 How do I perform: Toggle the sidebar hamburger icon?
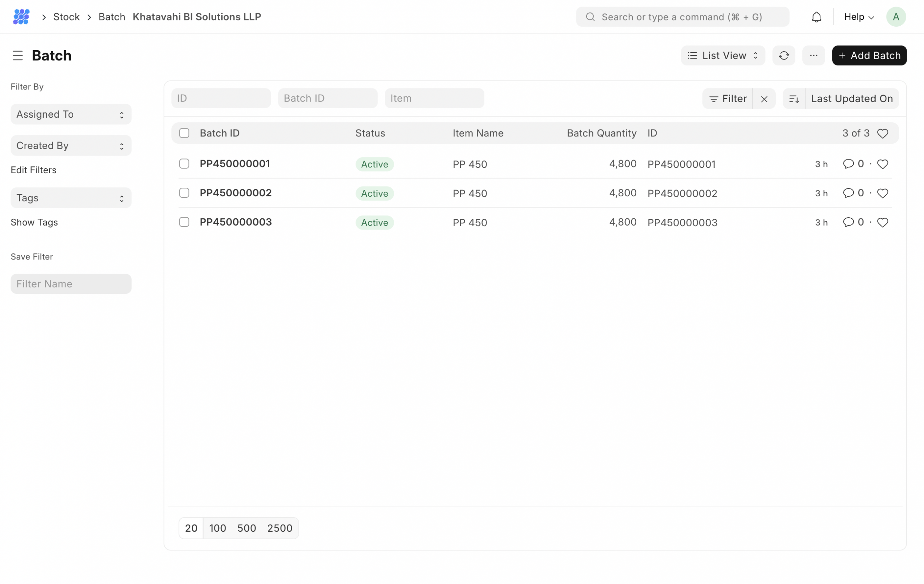[18, 56]
